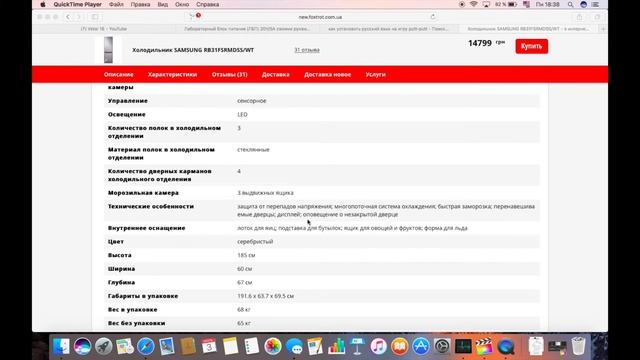Image resolution: width=640 pixels, height=360 pixels.
Task: Click the red Купить button
Action: [531, 46]
